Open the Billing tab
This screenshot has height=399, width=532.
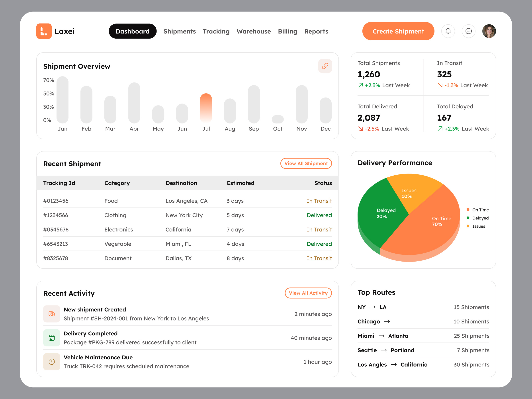pos(288,31)
